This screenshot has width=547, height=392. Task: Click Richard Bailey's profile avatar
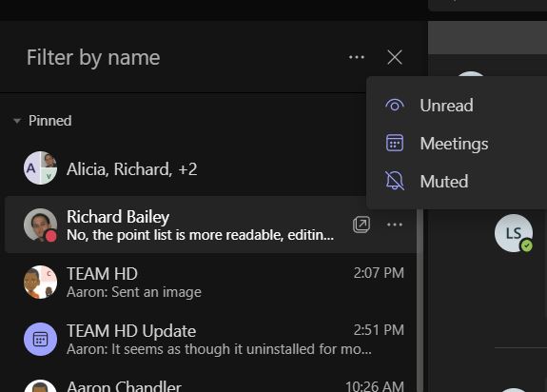[40, 225]
